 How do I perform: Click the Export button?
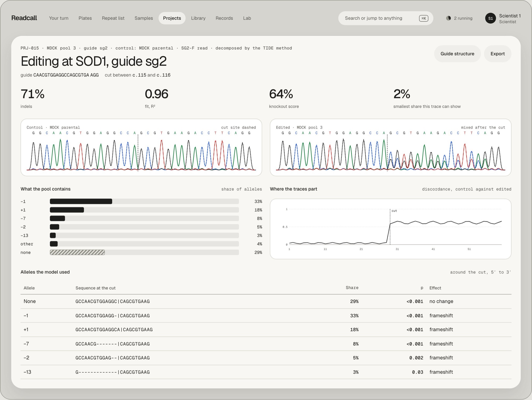pyautogui.click(x=497, y=54)
